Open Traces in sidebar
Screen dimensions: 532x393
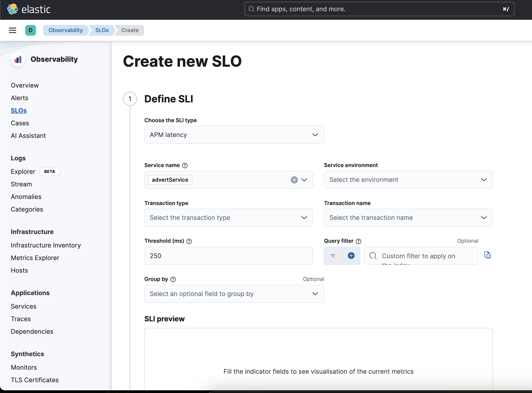tap(21, 319)
